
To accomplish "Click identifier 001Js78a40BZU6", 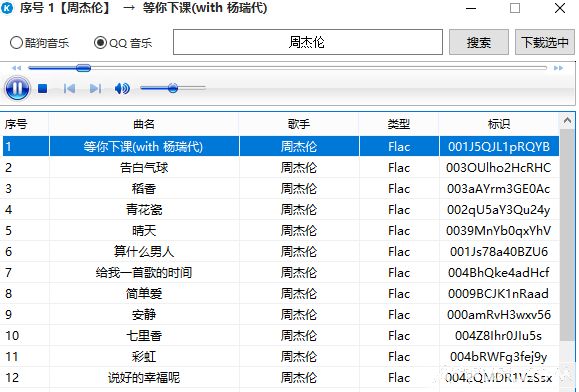I will (499, 252).
